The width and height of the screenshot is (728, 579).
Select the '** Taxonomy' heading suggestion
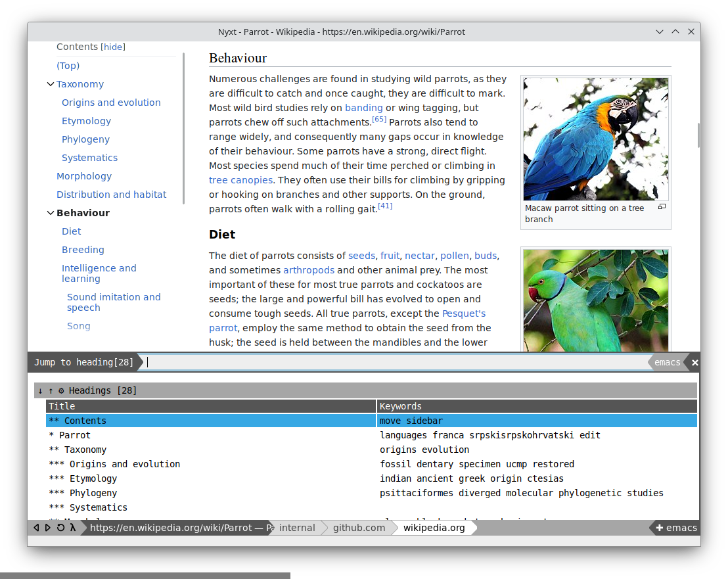(x=371, y=450)
